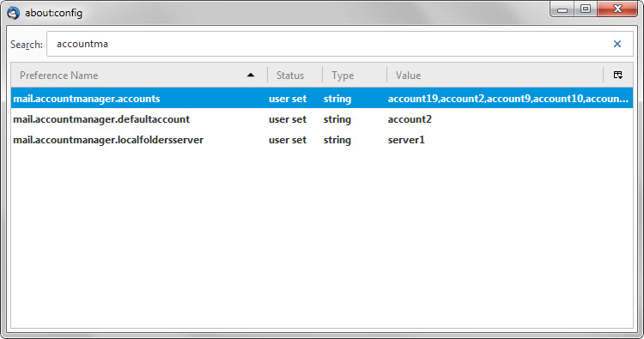Click 'string' type of defaultaccount row
The height and width of the screenshot is (339, 644).
[337, 119]
